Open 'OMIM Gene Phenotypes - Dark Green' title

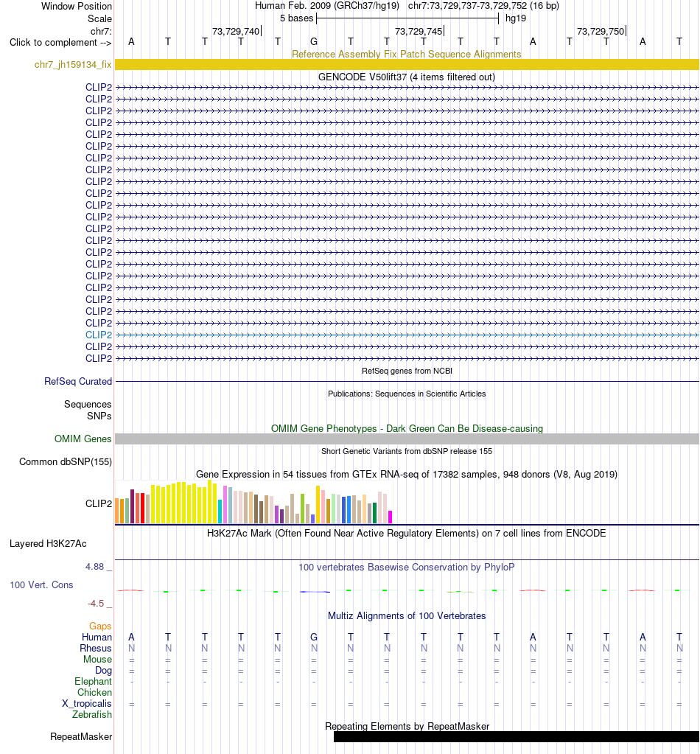pos(407,428)
